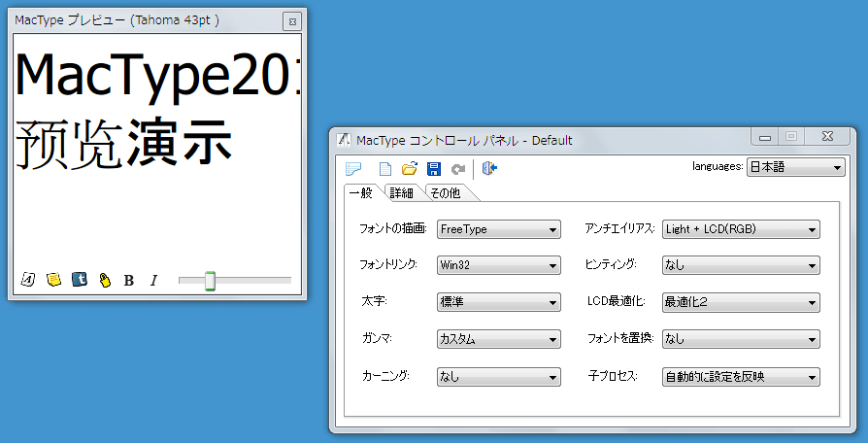Click the MacType icon in control panel title bar

point(344,140)
